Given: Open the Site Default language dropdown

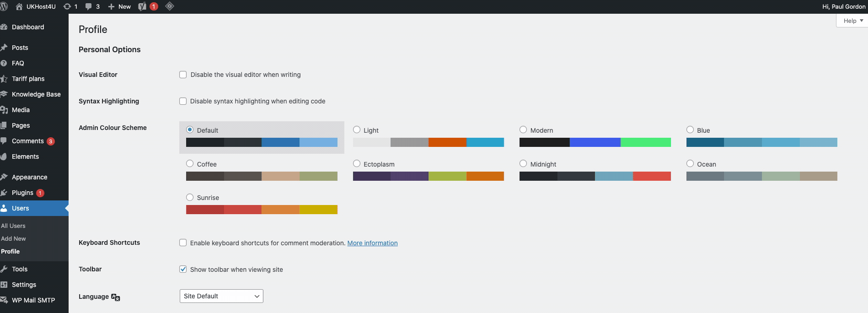Looking at the screenshot, I should (x=221, y=296).
